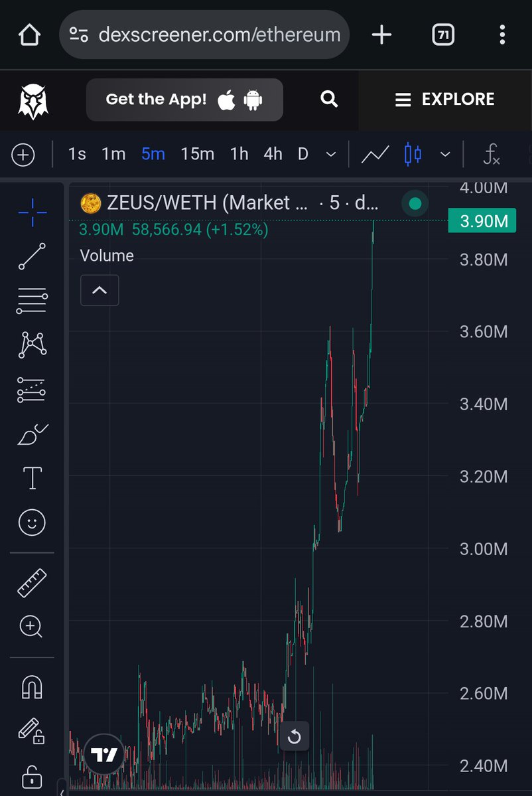Switch to line chart style
532x796 pixels.
375,154
